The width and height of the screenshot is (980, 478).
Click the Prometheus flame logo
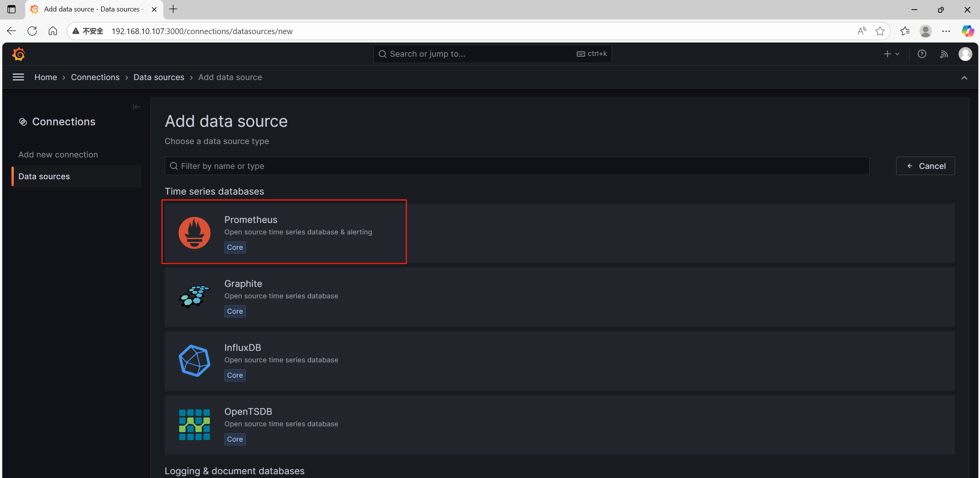tap(195, 233)
